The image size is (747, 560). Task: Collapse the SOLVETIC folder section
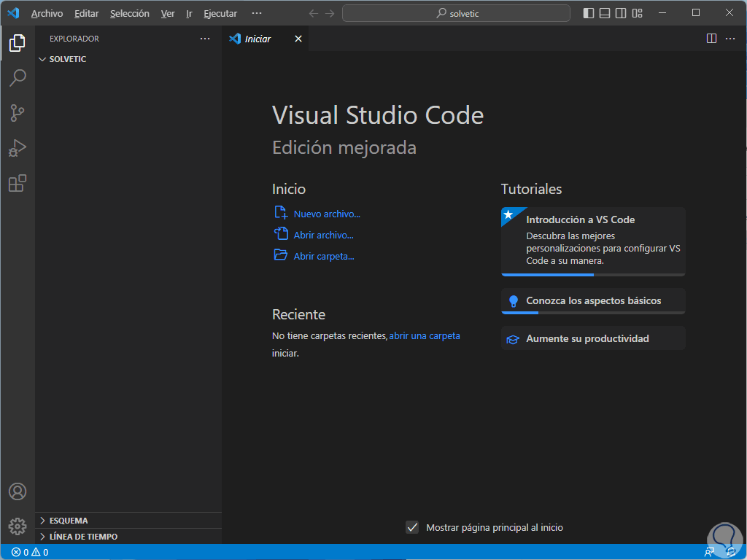(x=67, y=59)
